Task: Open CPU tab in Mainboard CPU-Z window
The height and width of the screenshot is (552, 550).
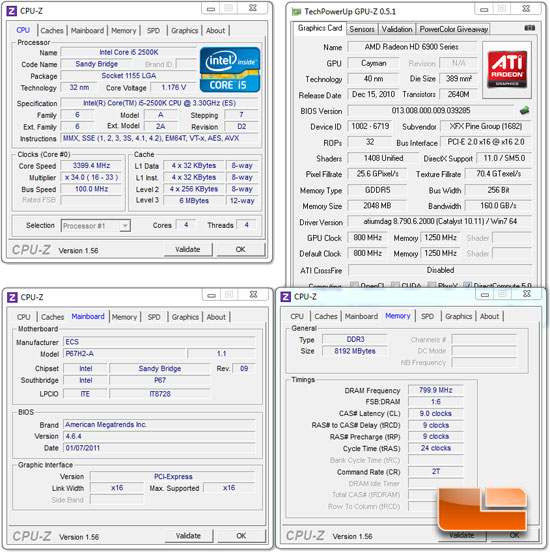Action: point(24,317)
